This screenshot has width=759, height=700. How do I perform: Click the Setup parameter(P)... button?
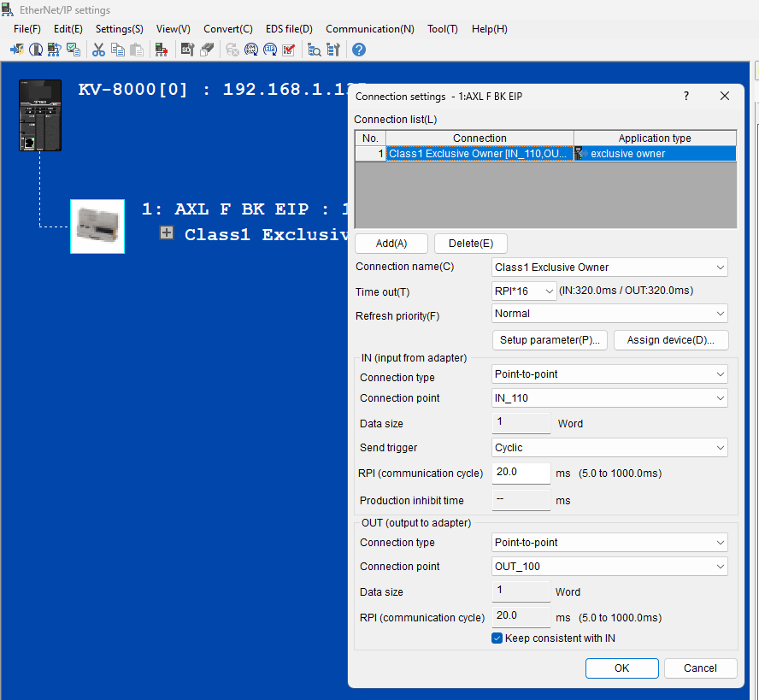point(550,340)
